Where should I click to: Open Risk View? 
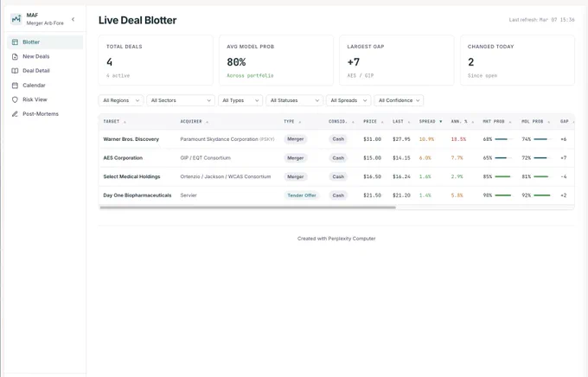45,99
